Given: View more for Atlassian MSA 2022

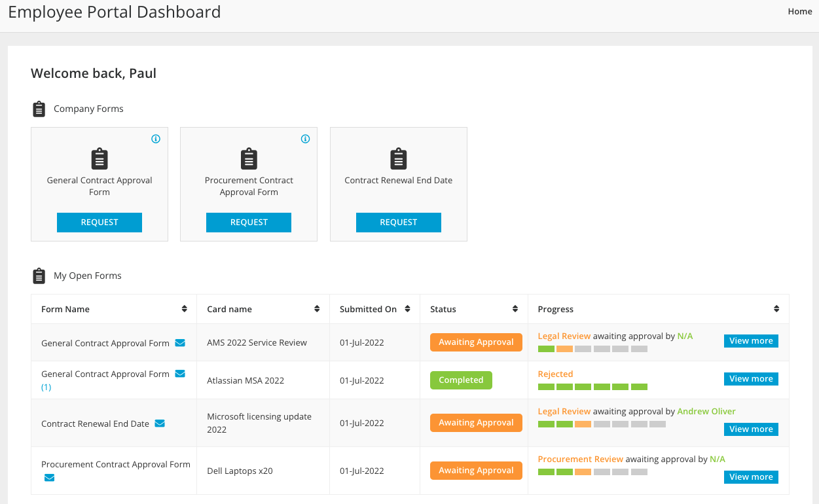Looking at the screenshot, I should tap(751, 379).
